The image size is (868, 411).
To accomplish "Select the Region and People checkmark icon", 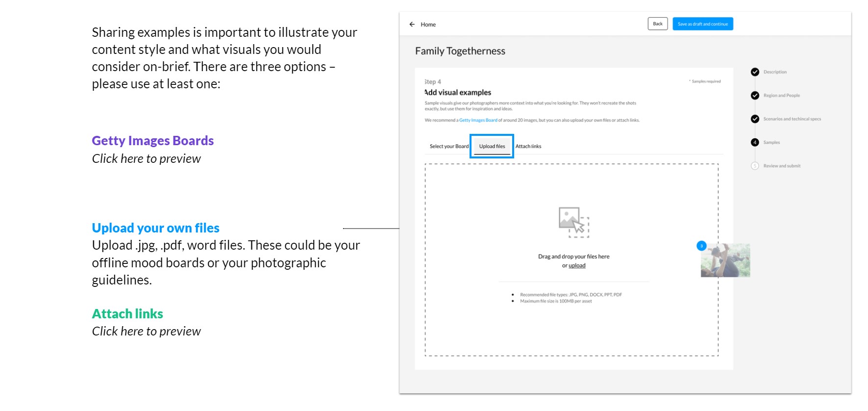I will point(755,96).
